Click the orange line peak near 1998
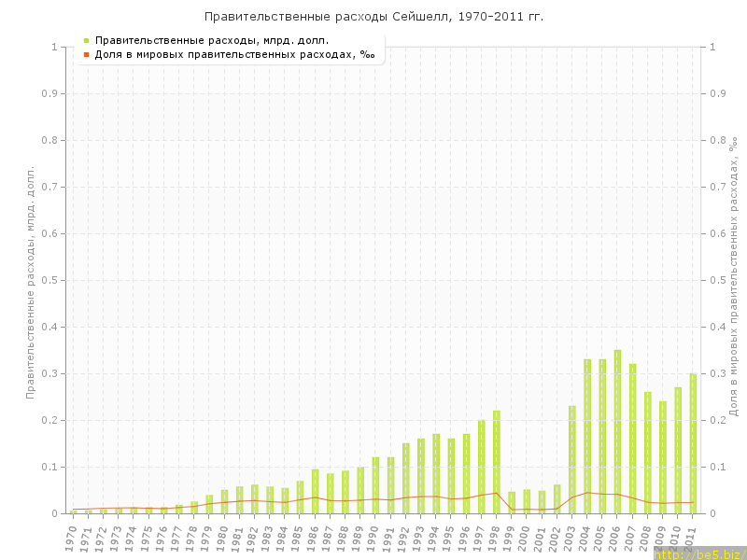Image resolution: width=747 pixels, height=560 pixels. 497,493
